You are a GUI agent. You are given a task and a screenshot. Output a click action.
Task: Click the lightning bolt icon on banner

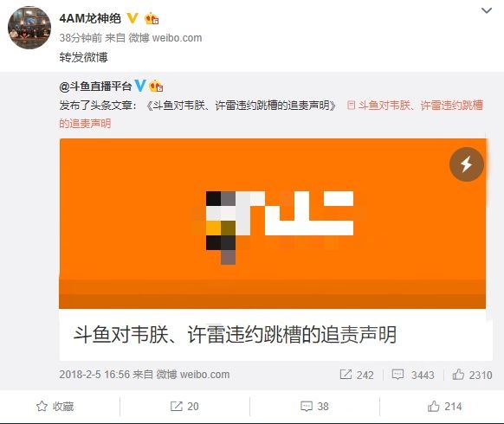point(467,164)
